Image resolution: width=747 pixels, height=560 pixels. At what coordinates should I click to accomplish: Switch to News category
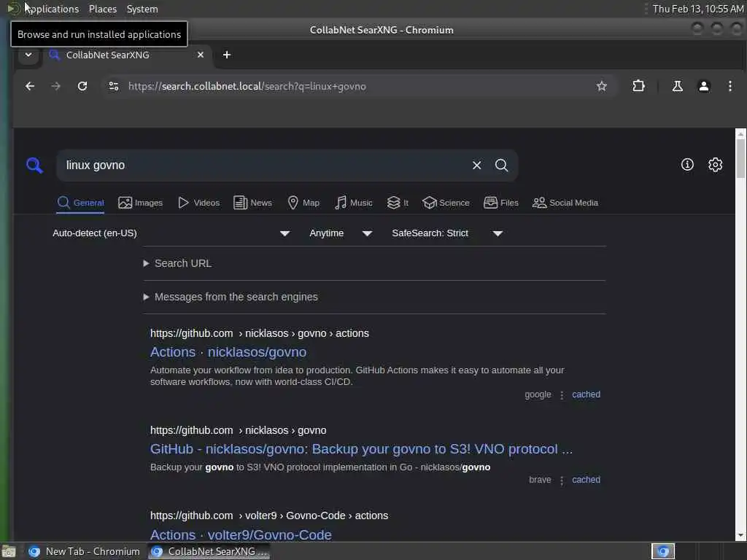(x=252, y=203)
